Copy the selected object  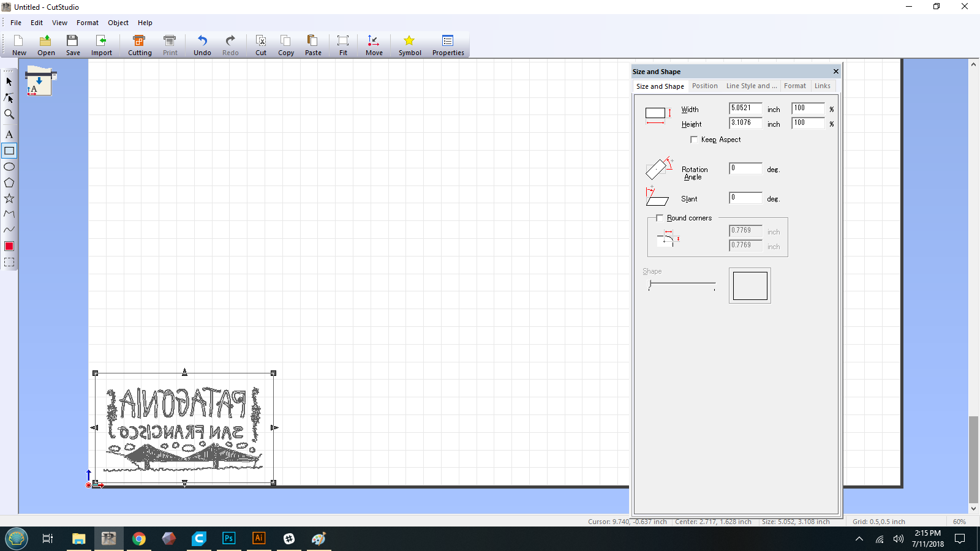tap(286, 45)
